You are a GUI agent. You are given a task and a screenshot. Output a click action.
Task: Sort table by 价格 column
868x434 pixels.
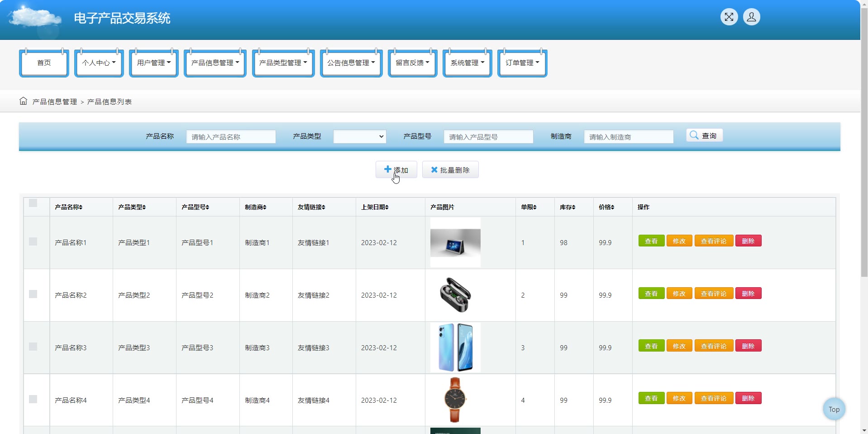click(606, 207)
